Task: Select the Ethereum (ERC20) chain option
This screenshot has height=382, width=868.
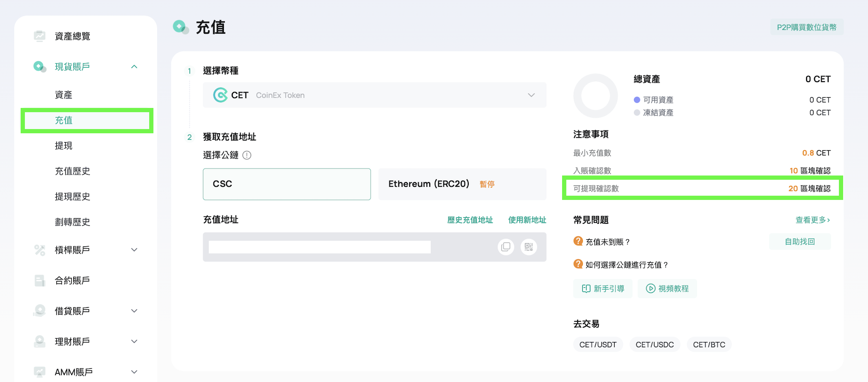Action: point(462,184)
